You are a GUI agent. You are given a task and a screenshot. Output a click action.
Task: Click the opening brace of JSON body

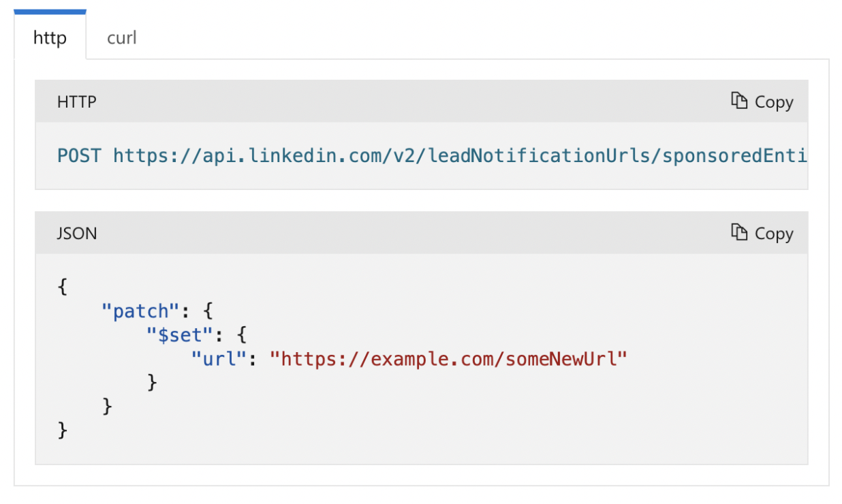63,287
